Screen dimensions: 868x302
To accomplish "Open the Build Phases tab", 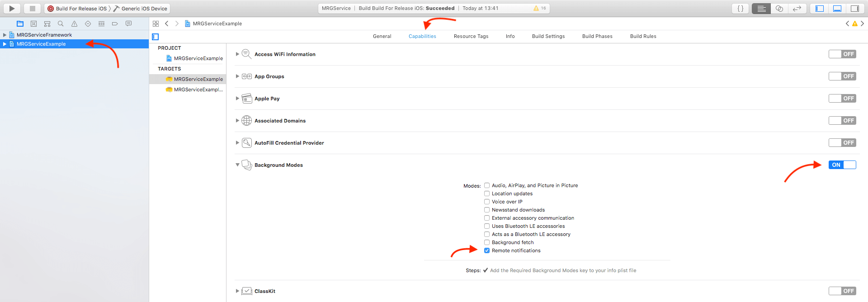I will tap(597, 36).
